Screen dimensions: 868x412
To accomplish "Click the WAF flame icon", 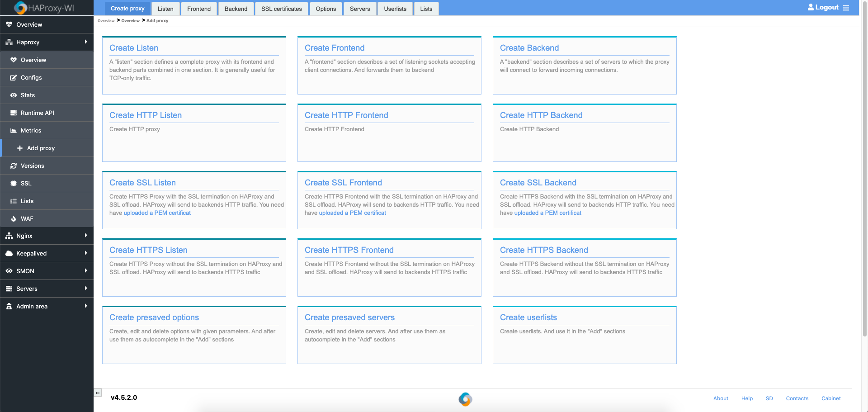I will pos(14,218).
